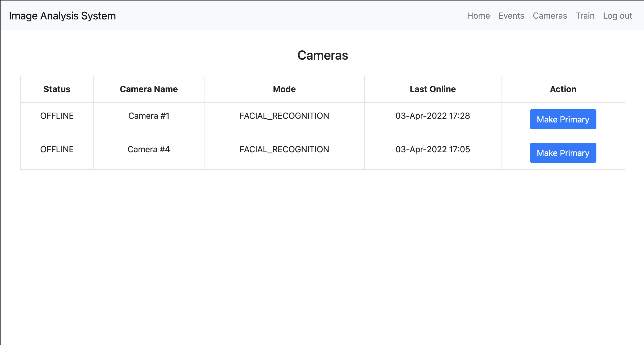Go to the Events page

(511, 16)
